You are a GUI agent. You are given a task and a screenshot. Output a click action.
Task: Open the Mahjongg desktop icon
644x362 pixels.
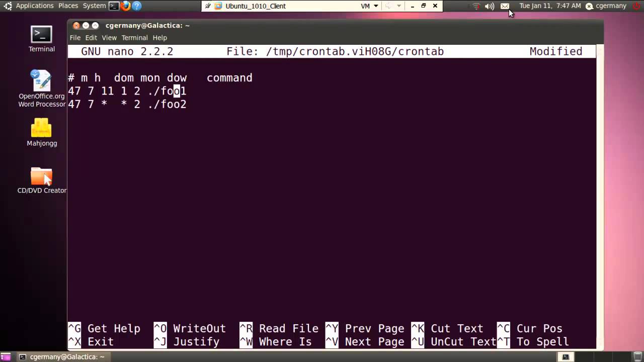(x=41, y=132)
